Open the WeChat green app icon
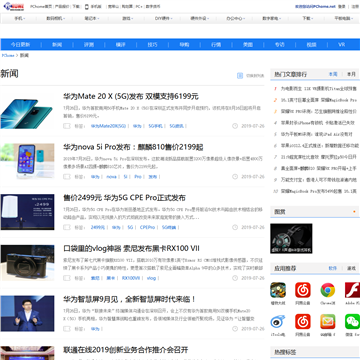The image size is (360, 360). click(x=352, y=322)
